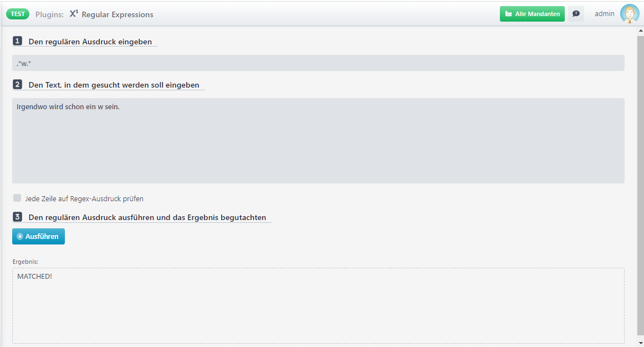
Task: Open the Alle Mandanten selector
Action: point(532,14)
